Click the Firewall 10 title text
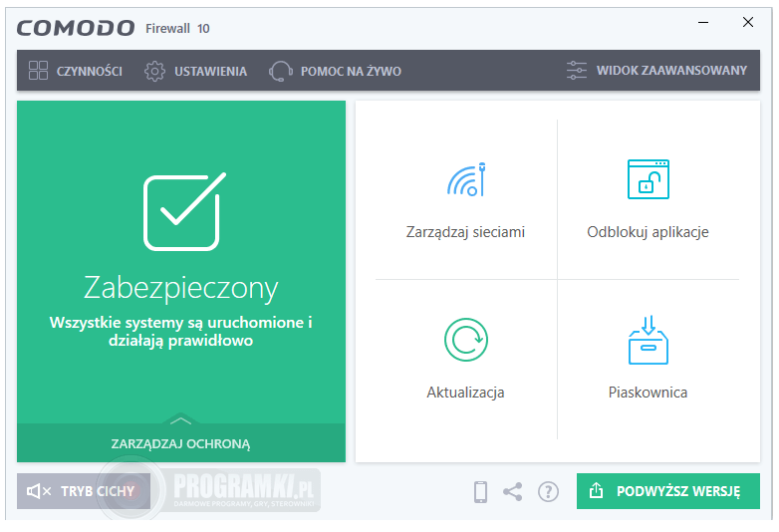Image resolution: width=779 pixels, height=532 pixels. [177, 28]
